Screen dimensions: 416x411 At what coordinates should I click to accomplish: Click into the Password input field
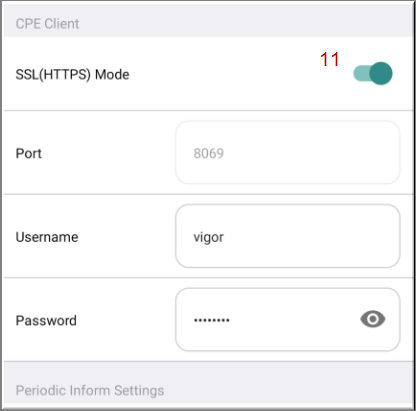click(288, 320)
